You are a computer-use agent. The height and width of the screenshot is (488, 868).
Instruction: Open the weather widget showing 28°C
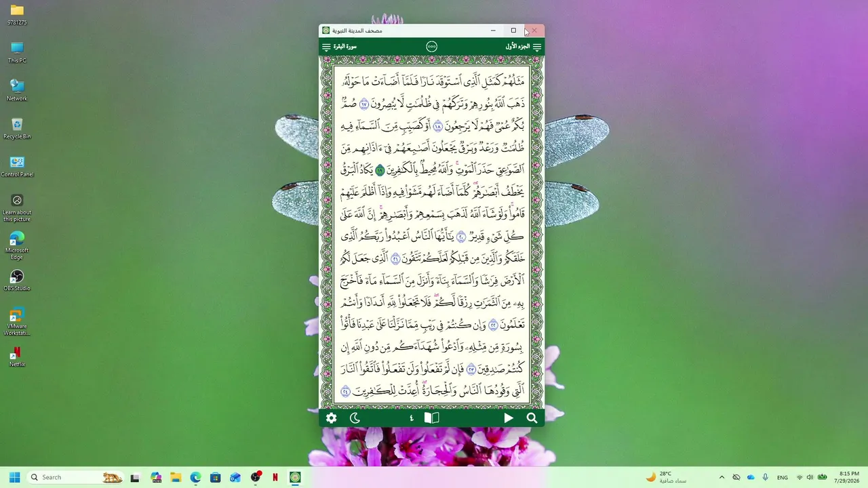coord(666,477)
